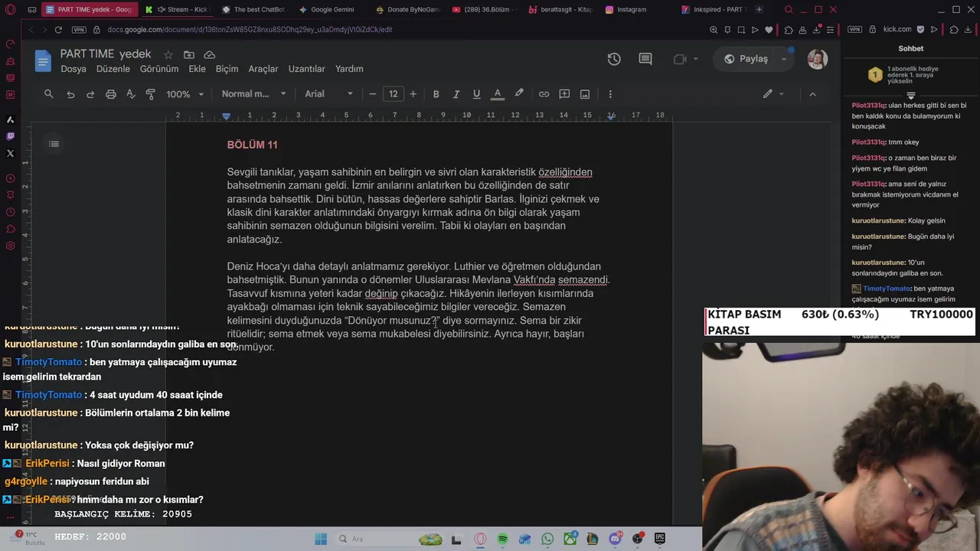Click the Google Docs home icon

pyautogui.click(x=42, y=60)
